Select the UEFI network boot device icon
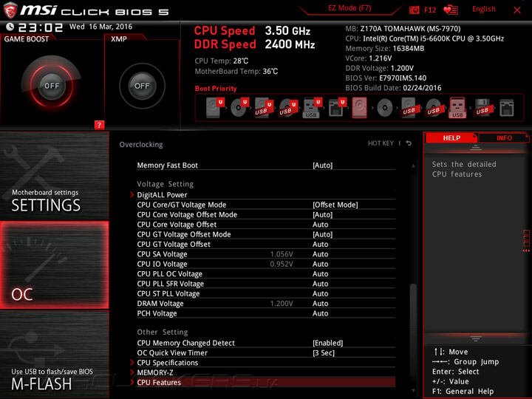This screenshot has width=532, height=399. coord(337,108)
